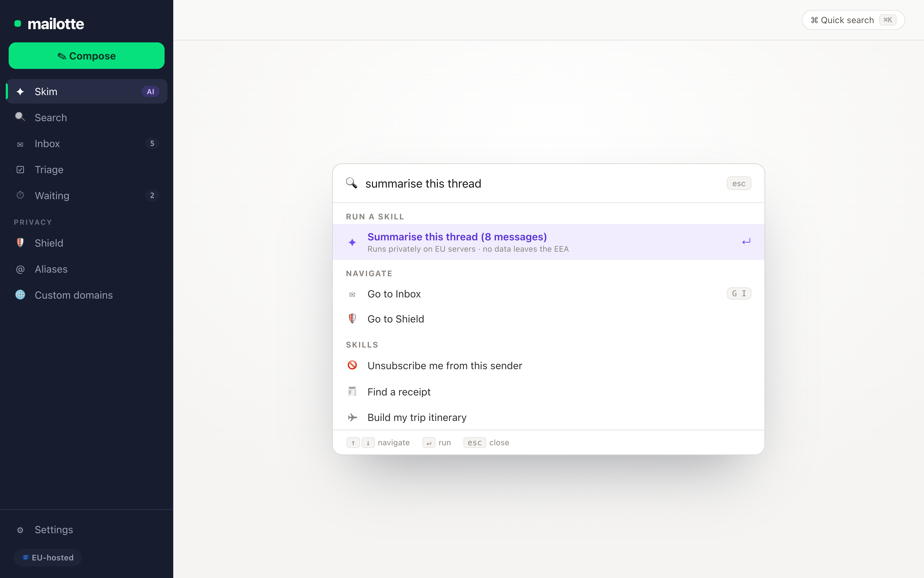Click the PRIVACY sidebar heading
The width and height of the screenshot is (924, 578).
pyautogui.click(x=33, y=223)
